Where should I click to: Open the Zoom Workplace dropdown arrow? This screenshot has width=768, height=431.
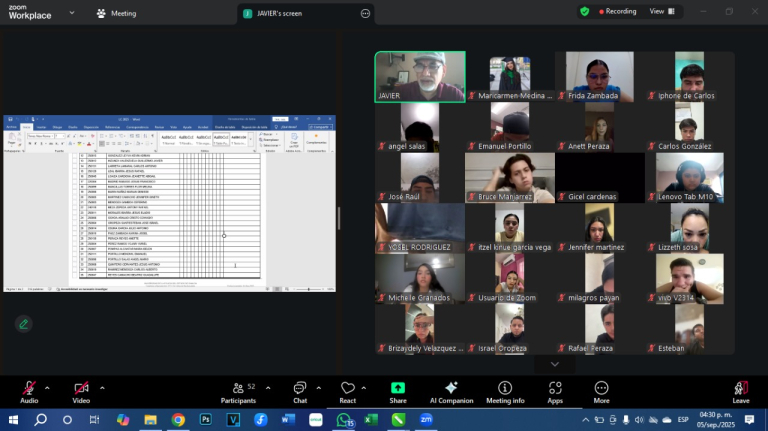tap(69, 13)
